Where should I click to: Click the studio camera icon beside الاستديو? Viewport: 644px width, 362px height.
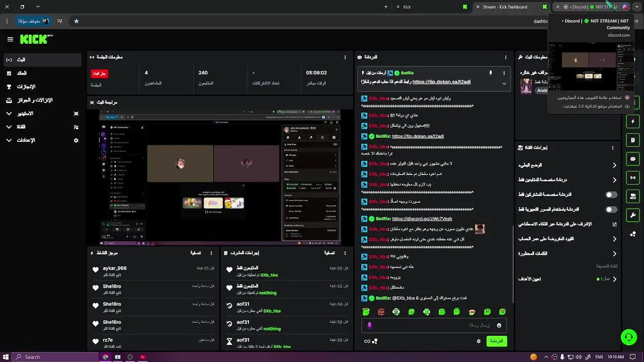[x=76, y=114]
